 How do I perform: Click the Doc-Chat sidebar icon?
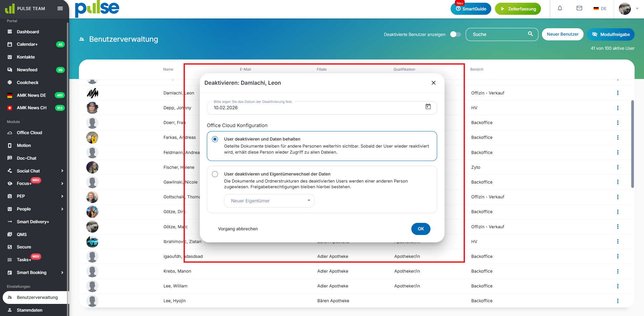coord(10,158)
